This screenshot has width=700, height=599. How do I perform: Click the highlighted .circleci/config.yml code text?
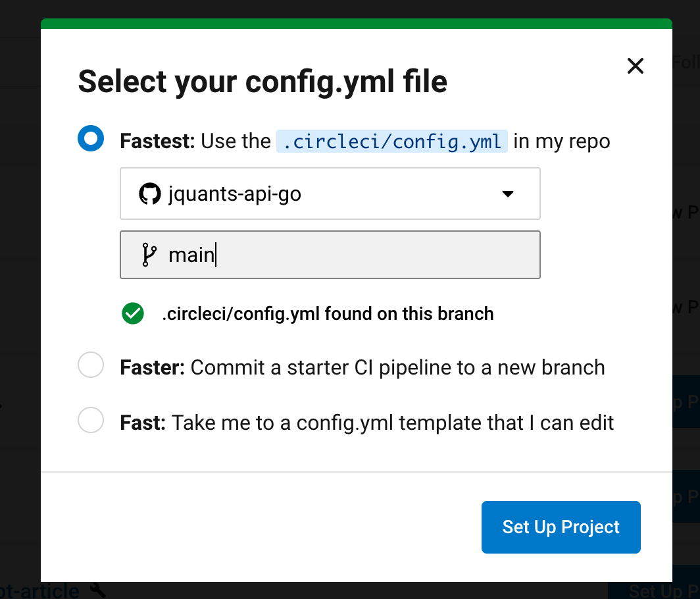[391, 142]
